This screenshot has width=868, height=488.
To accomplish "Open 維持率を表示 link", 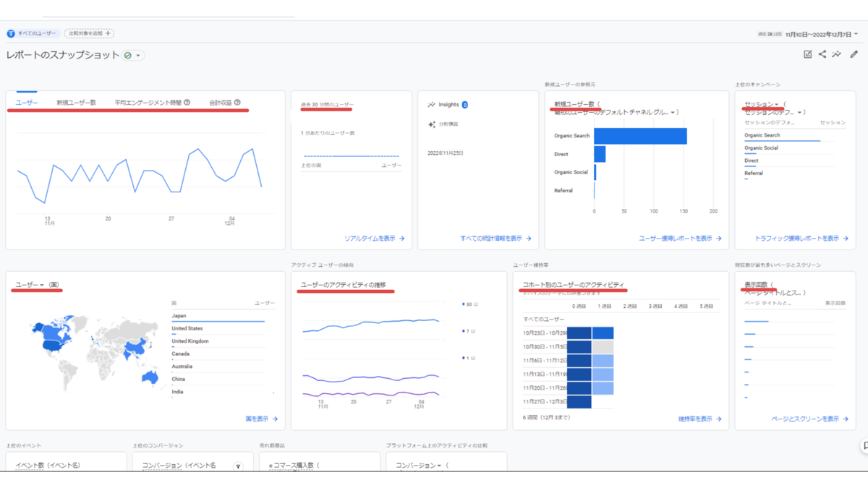I will pos(700,419).
